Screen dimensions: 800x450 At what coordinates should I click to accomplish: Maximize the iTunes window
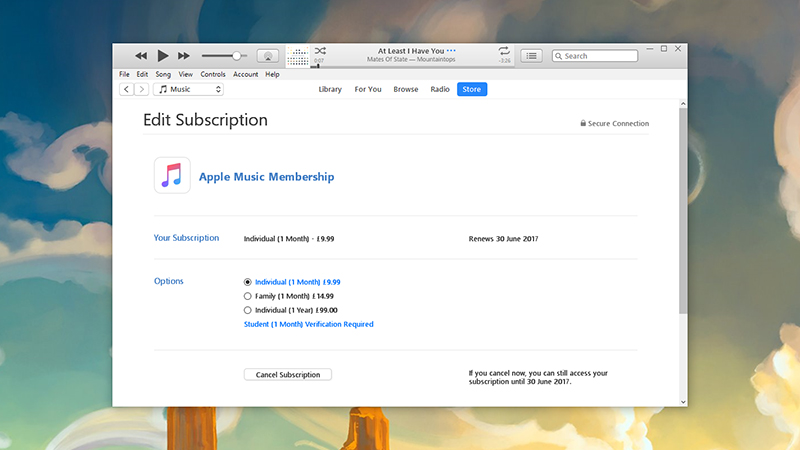click(x=664, y=49)
